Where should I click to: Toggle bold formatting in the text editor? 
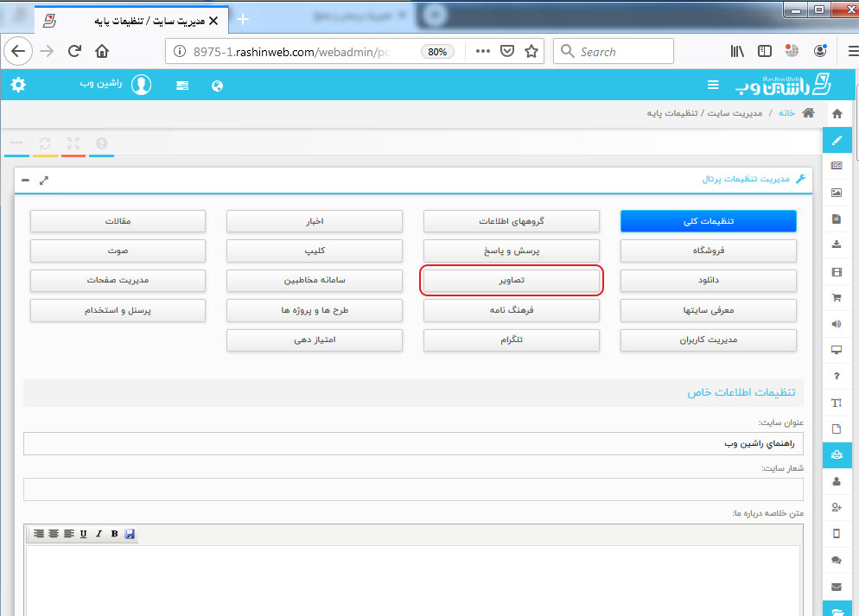tap(114, 534)
